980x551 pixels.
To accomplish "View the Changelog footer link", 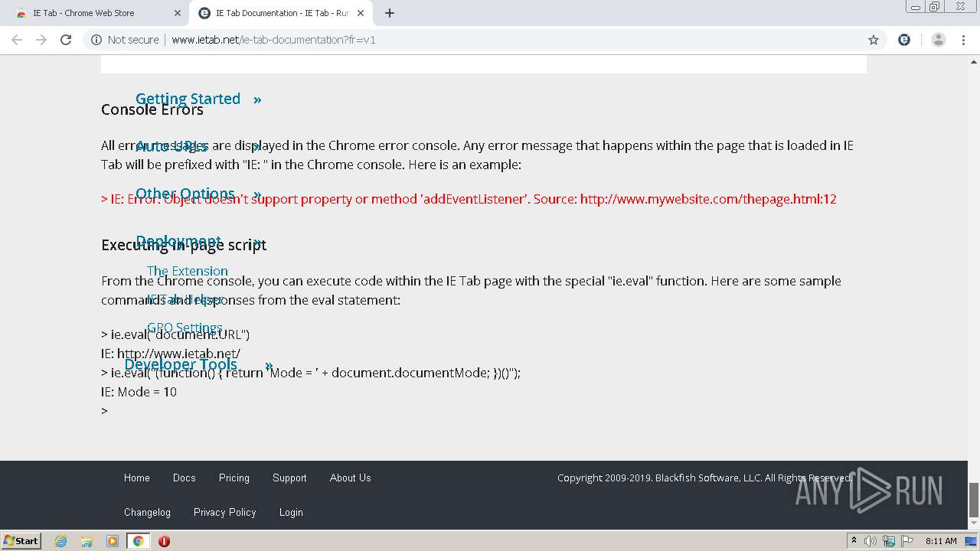I will click(147, 512).
